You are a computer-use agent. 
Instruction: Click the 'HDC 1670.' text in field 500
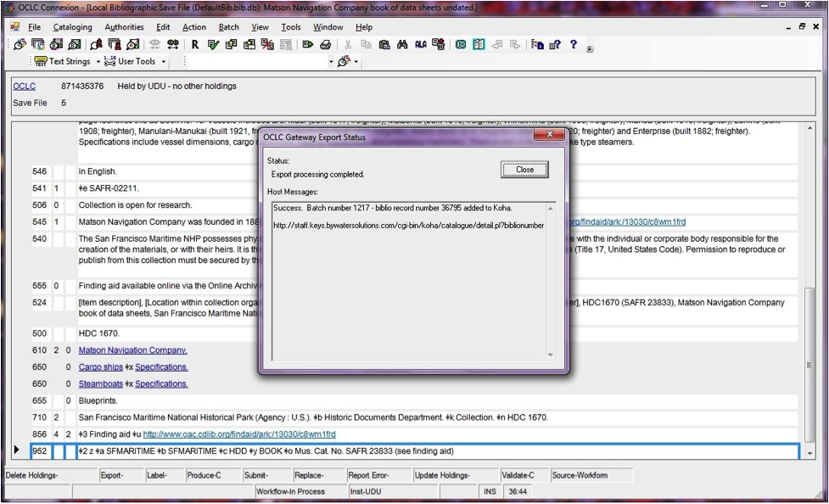pyautogui.click(x=99, y=333)
